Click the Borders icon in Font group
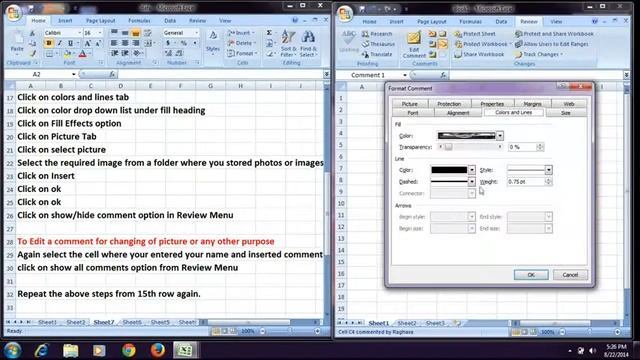Viewport: 640px width, 360px height. pyautogui.click(x=49, y=53)
